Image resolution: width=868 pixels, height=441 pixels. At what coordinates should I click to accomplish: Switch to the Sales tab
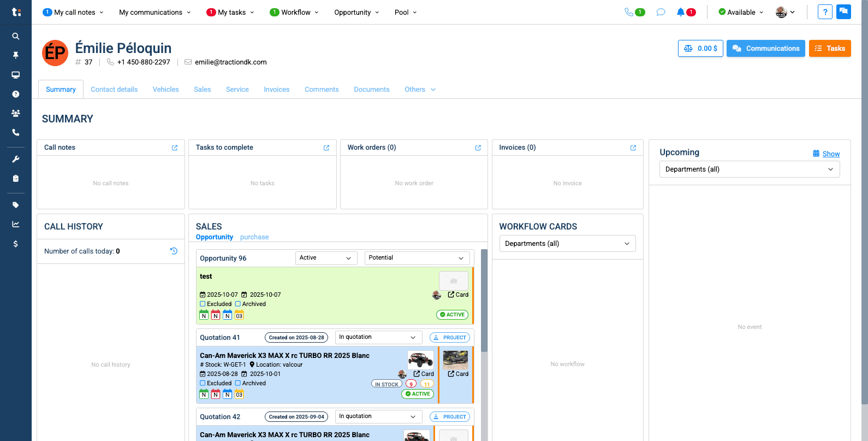(203, 90)
